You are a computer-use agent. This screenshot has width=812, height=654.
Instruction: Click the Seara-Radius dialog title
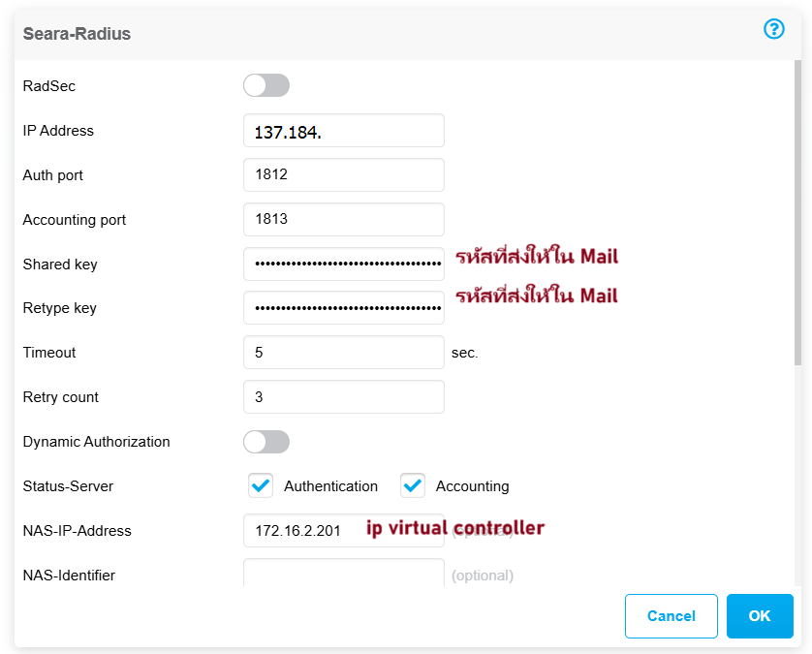pyautogui.click(x=77, y=34)
